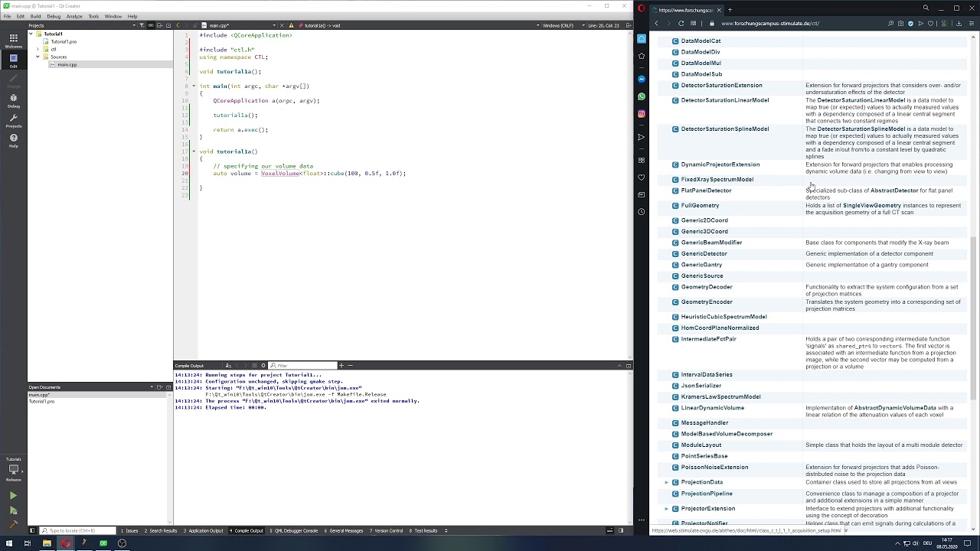Image resolution: width=980 pixels, height=551 pixels.
Task: Follow the SingleViewGeometry link in FullGeometry description
Action: click(871, 205)
